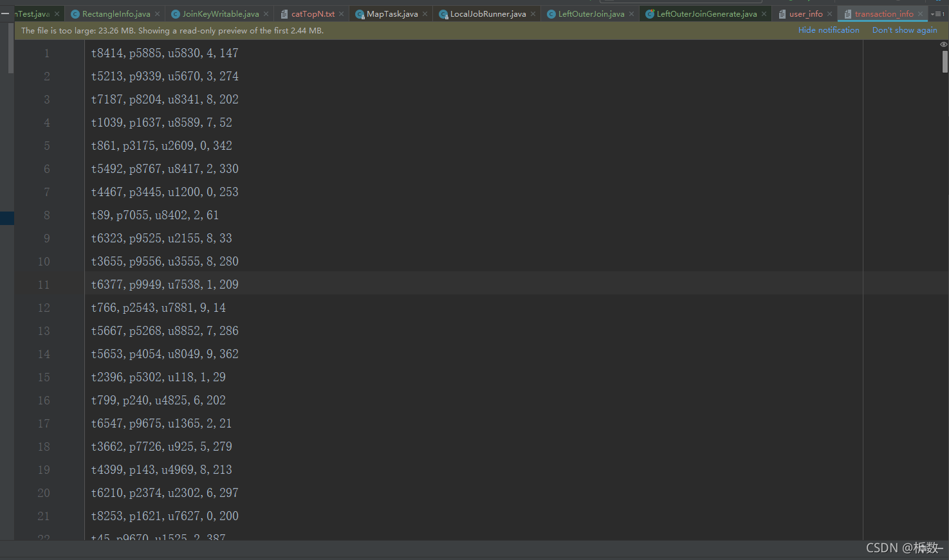
Task: Click the line 't766, p2543, u7881, 9, 14'
Action: coord(158,308)
